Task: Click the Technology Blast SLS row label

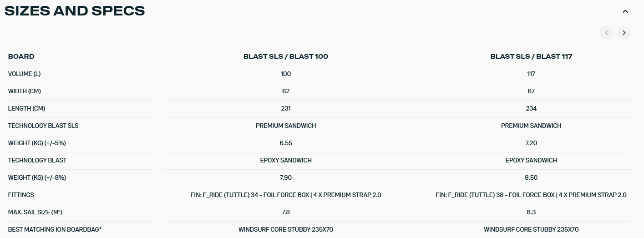Action: click(x=43, y=126)
